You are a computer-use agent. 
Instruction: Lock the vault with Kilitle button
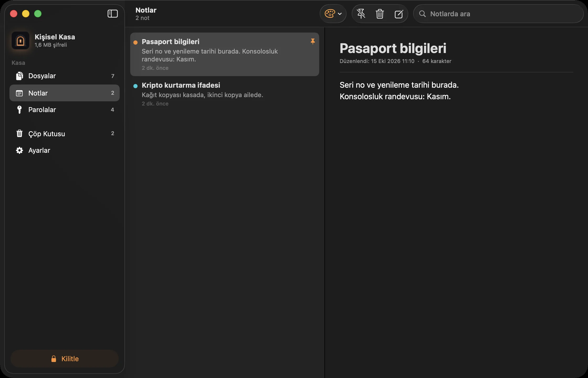coord(65,359)
